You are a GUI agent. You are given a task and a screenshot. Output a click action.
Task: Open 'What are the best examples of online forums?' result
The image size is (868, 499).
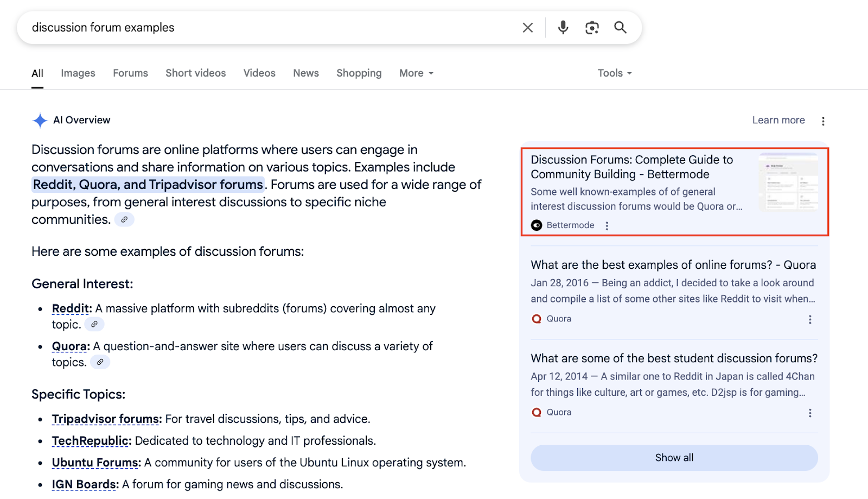coord(673,265)
